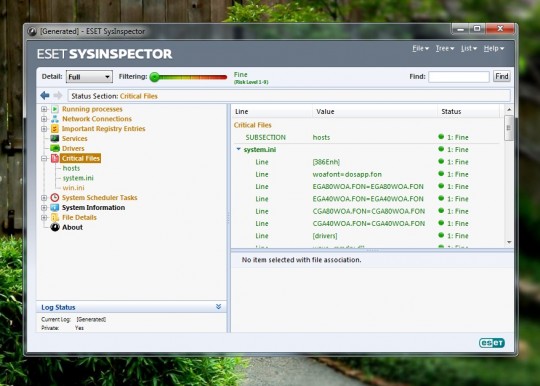Click the red end of the filtering slider
540x386 pixels.
[x=223, y=77]
